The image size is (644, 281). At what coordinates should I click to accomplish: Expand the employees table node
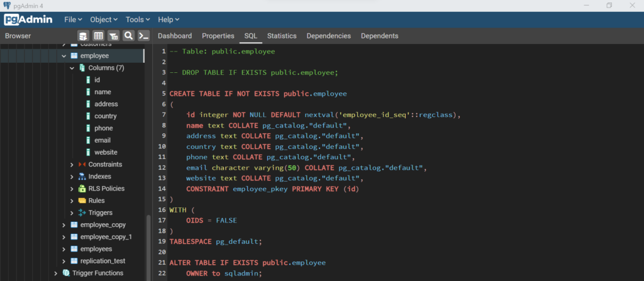(64, 249)
